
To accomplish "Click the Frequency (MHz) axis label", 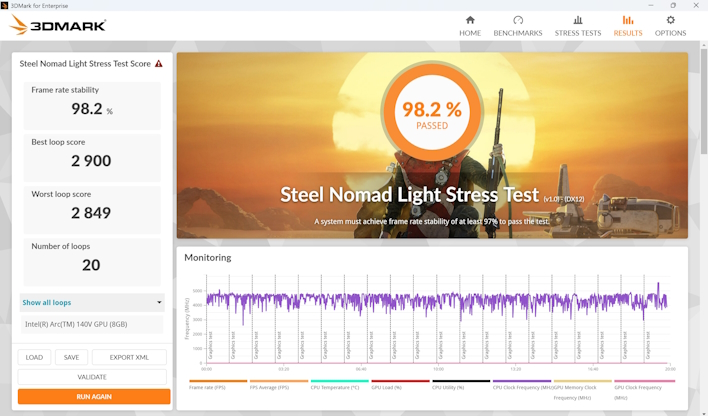I will (187, 318).
